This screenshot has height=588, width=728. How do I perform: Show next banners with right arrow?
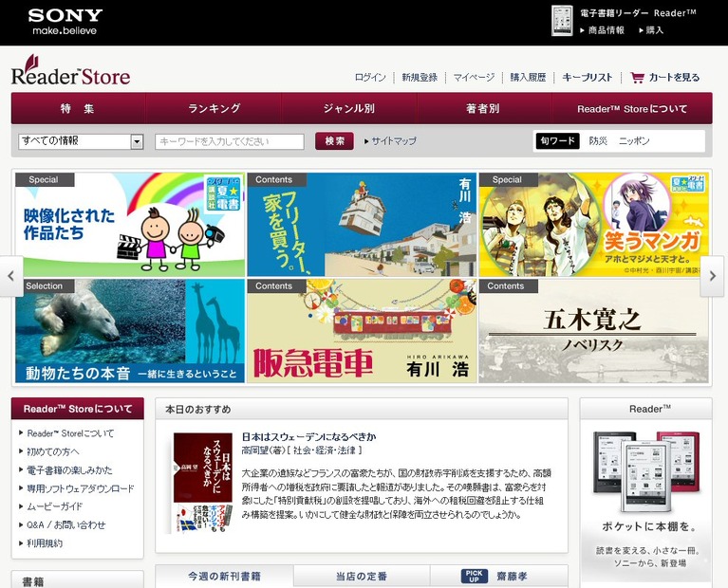(x=712, y=276)
